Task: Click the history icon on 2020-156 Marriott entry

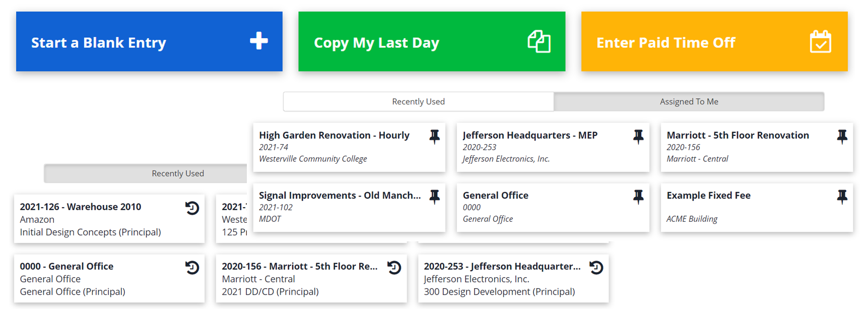Action: [394, 268]
